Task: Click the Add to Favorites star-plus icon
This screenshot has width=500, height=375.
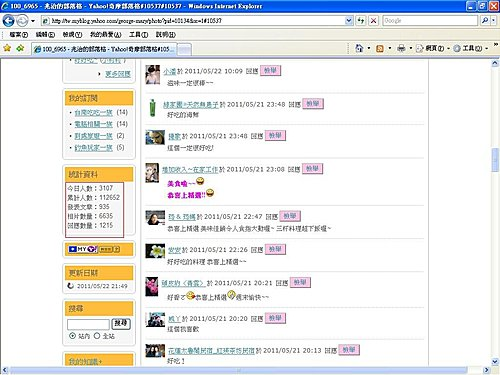Action: (20, 48)
